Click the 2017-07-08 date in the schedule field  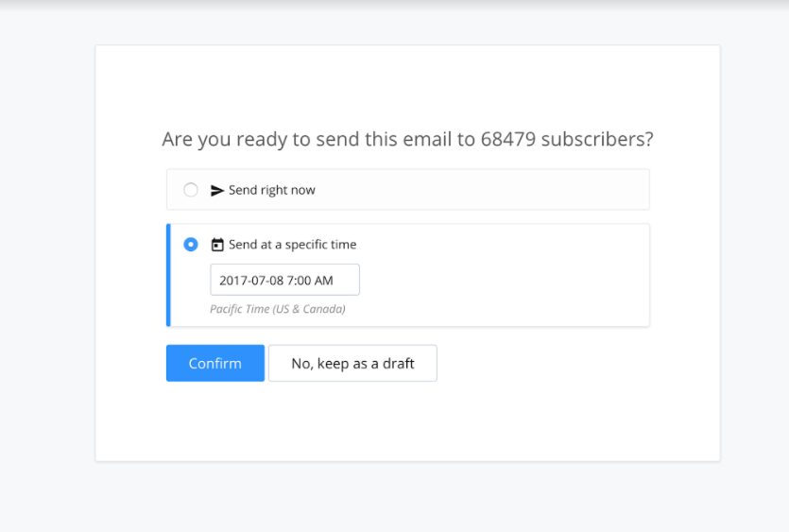[x=251, y=281]
